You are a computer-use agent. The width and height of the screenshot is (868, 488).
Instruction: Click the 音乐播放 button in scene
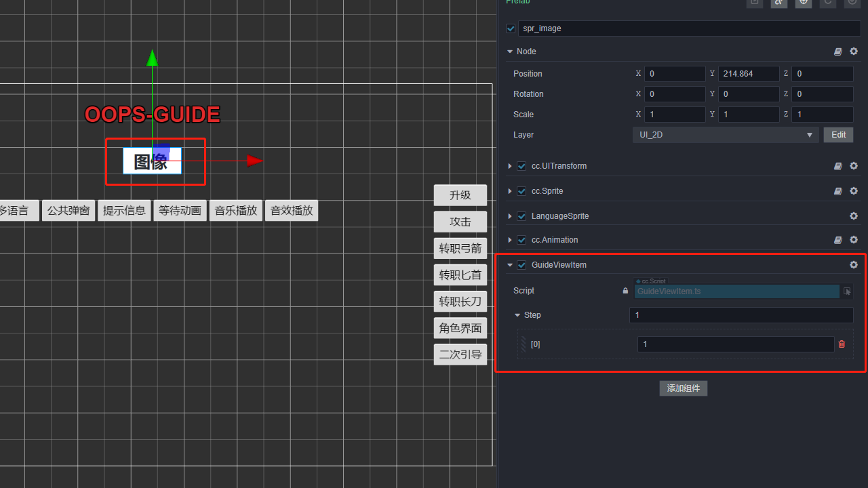tap(236, 211)
